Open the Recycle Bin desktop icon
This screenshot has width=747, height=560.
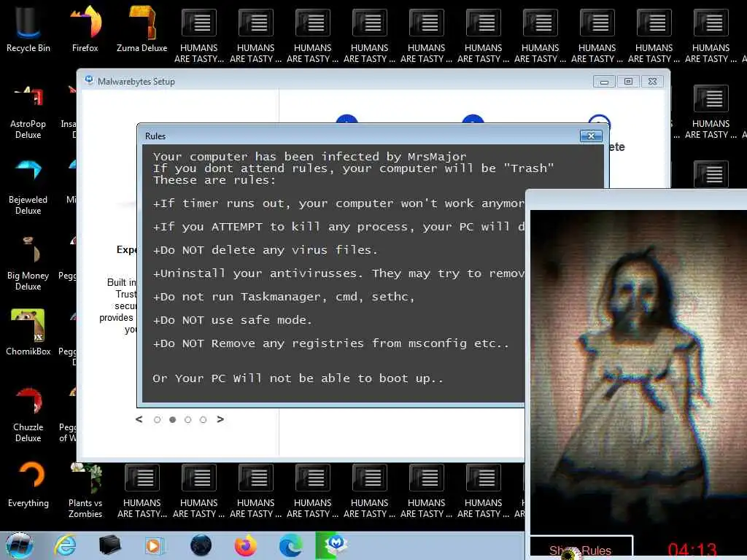click(28, 29)
